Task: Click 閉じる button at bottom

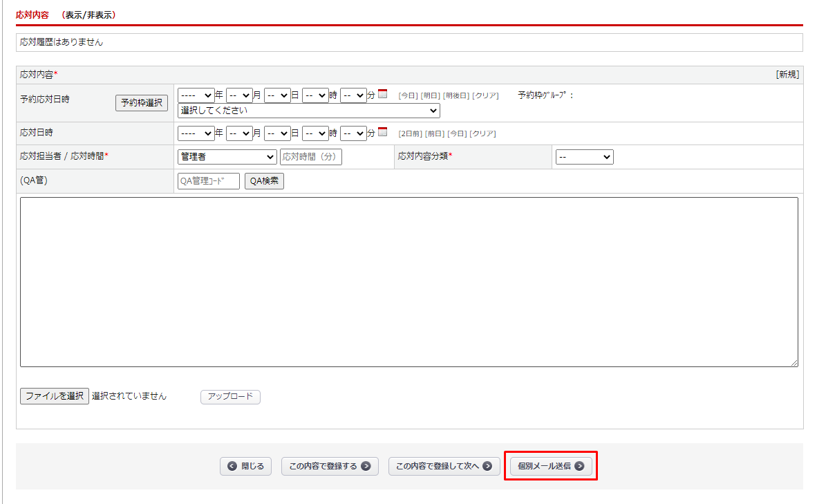Action: (x=246, y=466)
